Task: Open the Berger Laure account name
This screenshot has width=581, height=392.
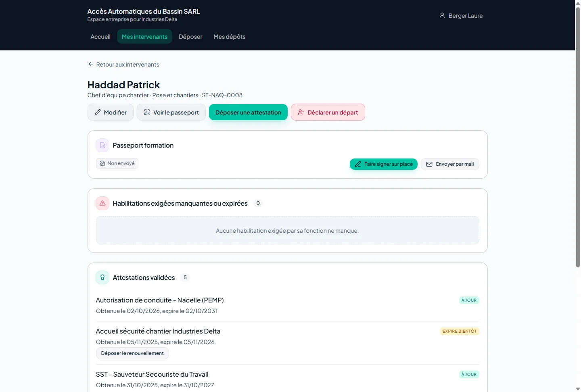Action: tap(466, 16)
